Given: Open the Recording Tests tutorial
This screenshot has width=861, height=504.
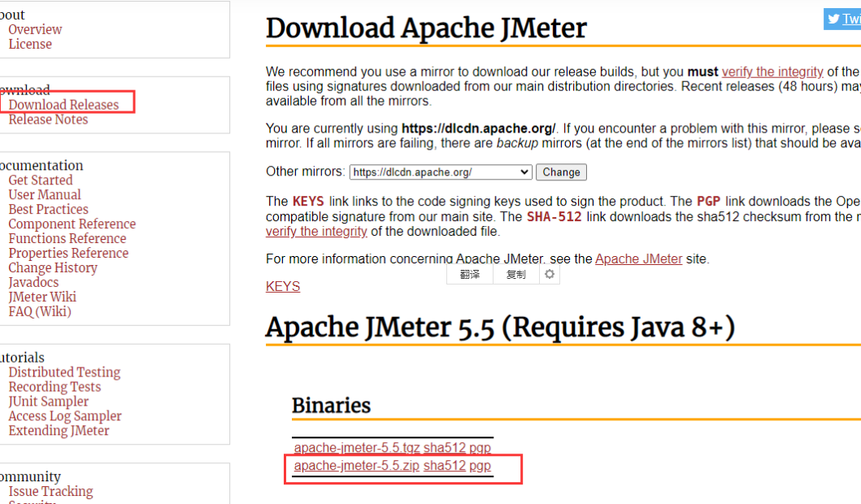Looking at the screenshot, I should click(x=55, y=387).
